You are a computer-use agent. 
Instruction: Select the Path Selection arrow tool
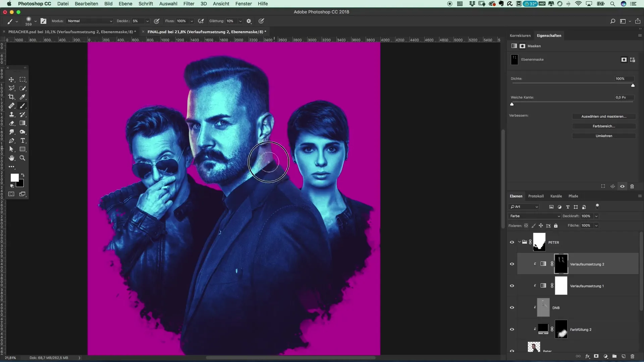tap(11, 149)
